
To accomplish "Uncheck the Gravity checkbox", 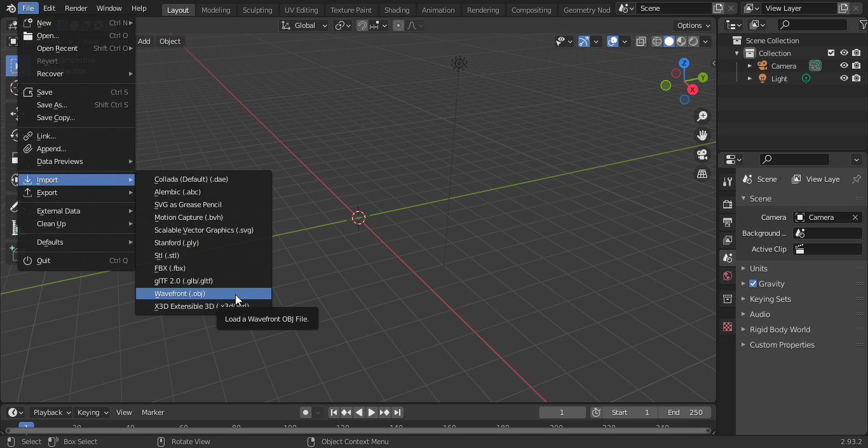I will pyautogui.click(x=753, y=284).
